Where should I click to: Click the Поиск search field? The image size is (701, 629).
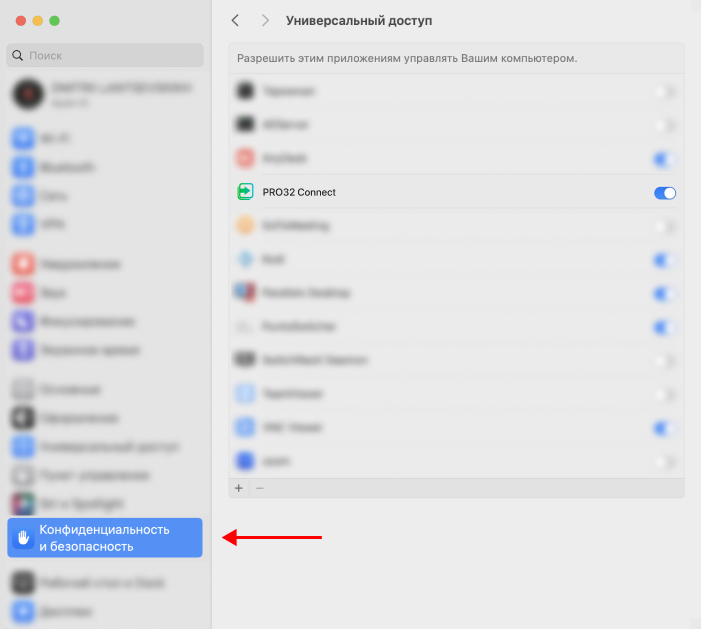coord(105,56)
